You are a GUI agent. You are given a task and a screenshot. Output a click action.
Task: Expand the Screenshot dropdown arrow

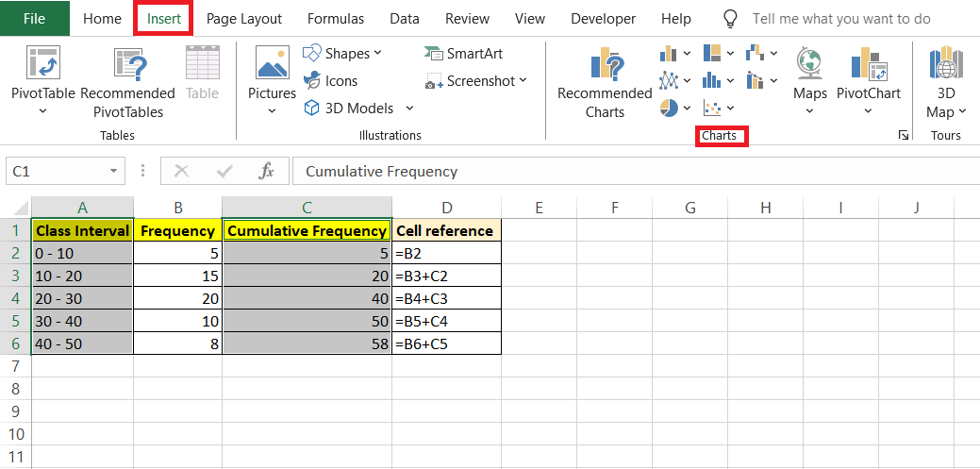(x=523, y=80)
